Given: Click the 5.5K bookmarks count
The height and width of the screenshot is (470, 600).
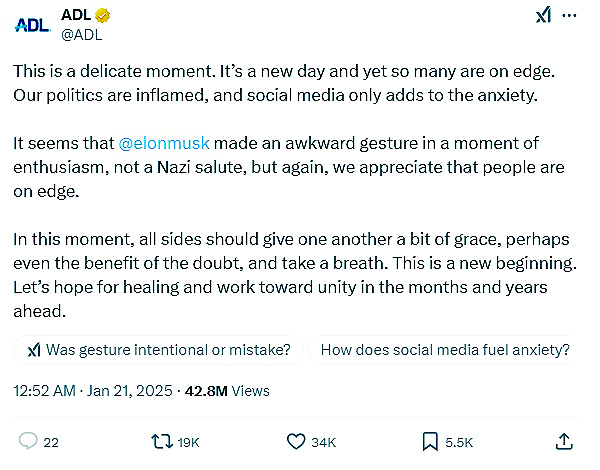Looking at the screenshot, I should click(459, 442).
